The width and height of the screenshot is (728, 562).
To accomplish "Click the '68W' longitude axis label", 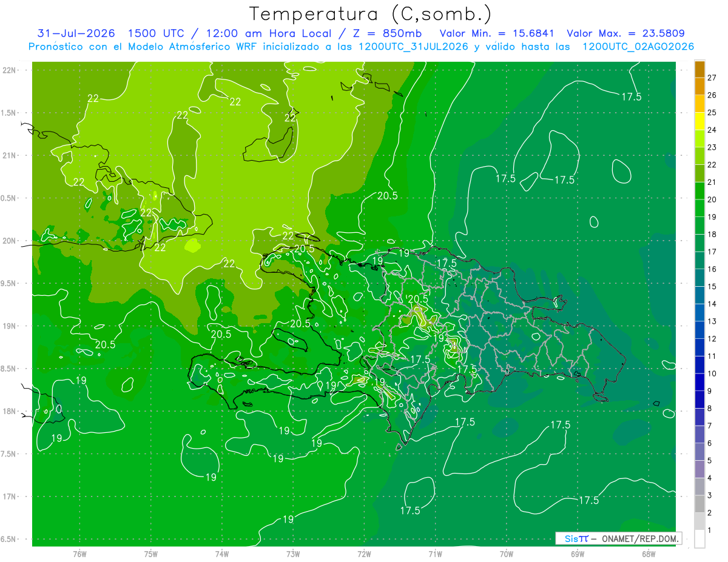I will [x=648, y=554].
